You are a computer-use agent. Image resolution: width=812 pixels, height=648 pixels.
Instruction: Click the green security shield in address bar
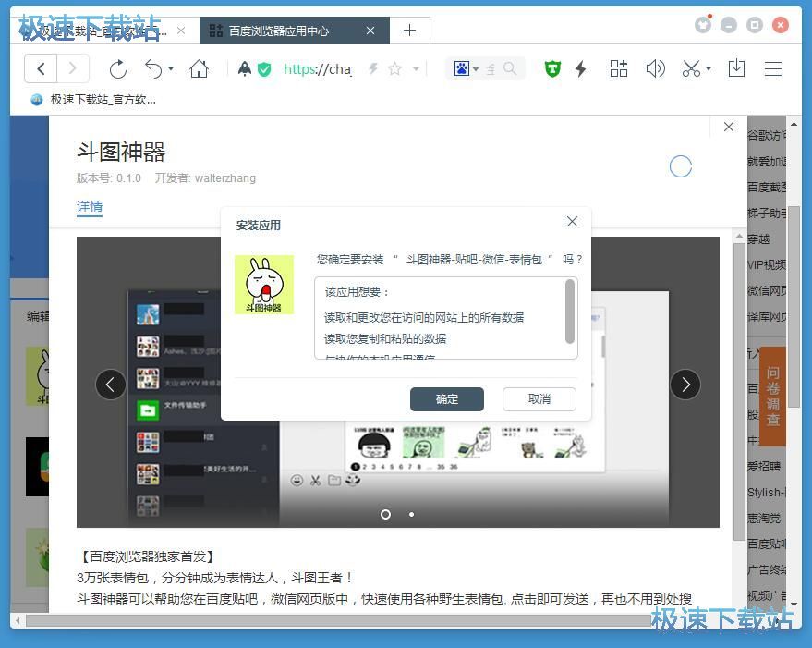[x=264, y=68]
